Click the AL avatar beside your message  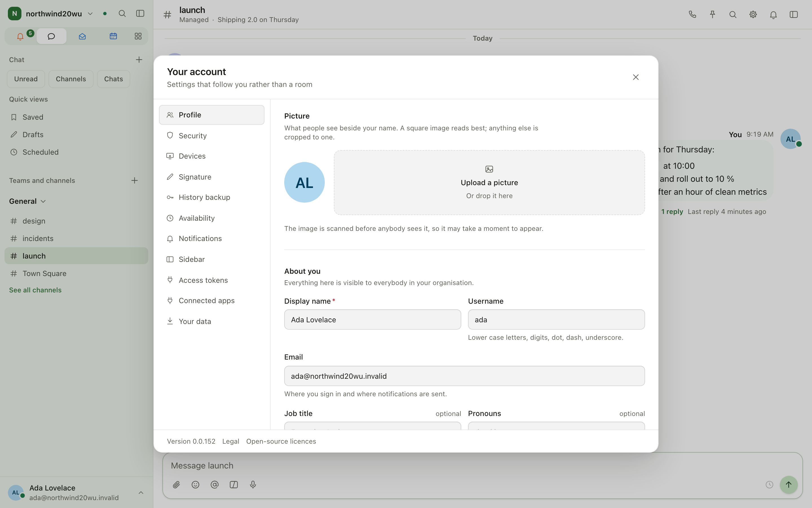click(791, 139)
